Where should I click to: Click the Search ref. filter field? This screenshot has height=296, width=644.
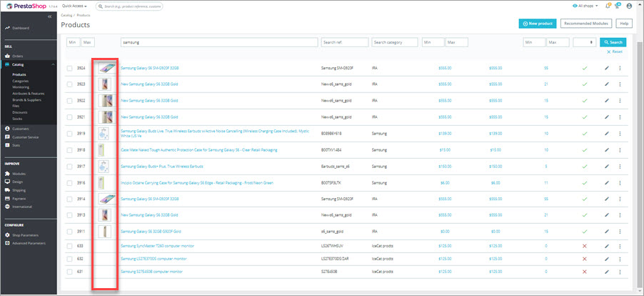click(x=345, y=42)
